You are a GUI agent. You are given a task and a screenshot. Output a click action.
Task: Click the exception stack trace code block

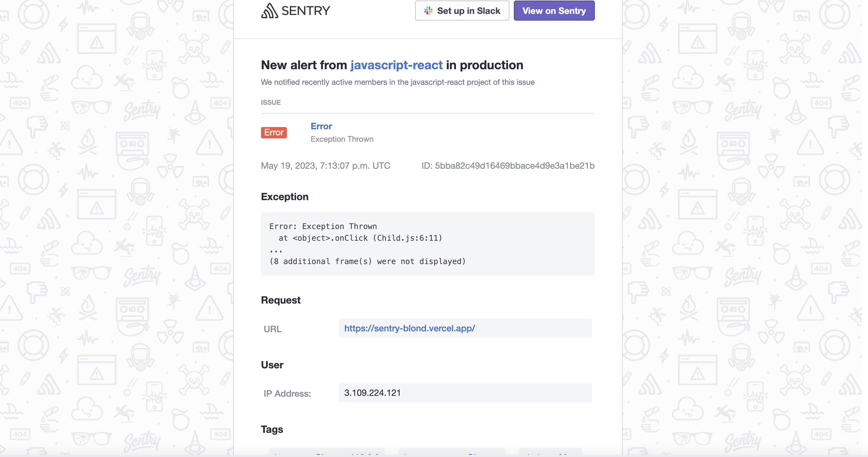(x=427, y=244)
